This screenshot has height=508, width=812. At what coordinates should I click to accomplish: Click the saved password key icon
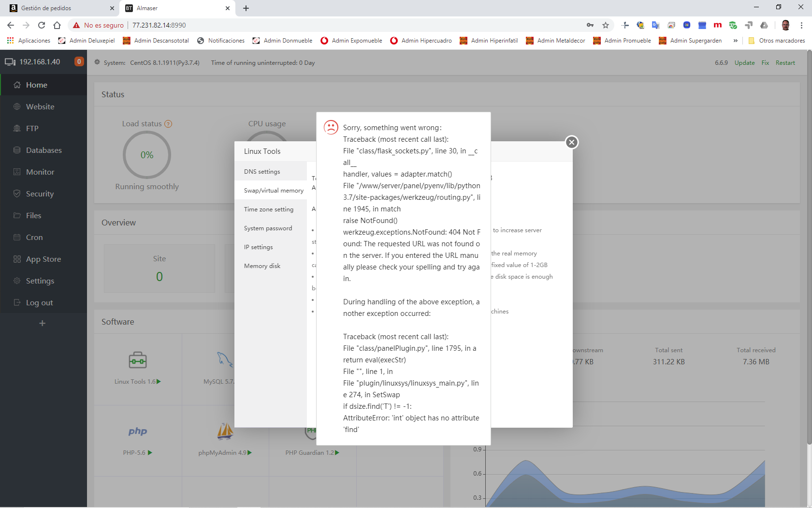[590, 25]
